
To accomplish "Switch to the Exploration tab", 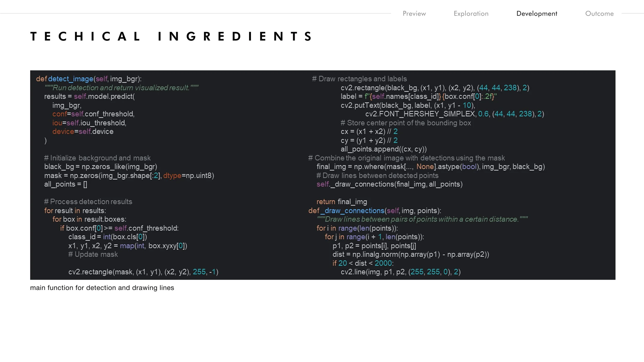I will (471, 14).
